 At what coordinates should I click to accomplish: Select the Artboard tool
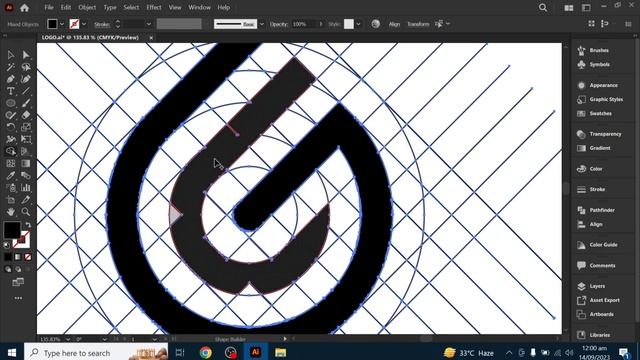11,200
